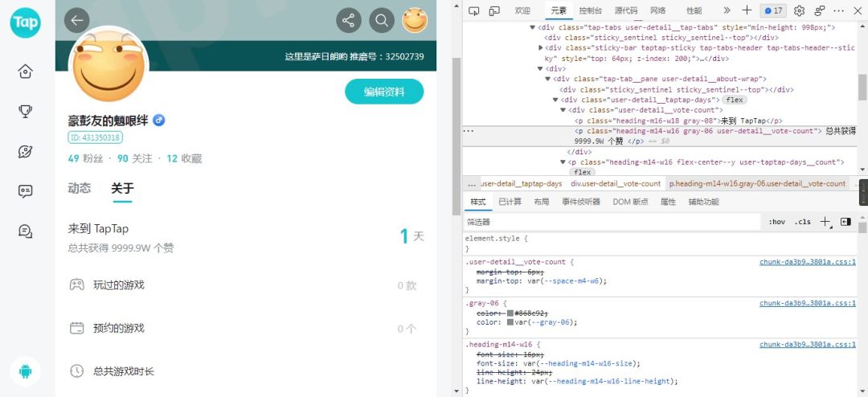Screen dimensions: 868x397
Task: Open the forum chat card icon
Action: click(25, 191)
